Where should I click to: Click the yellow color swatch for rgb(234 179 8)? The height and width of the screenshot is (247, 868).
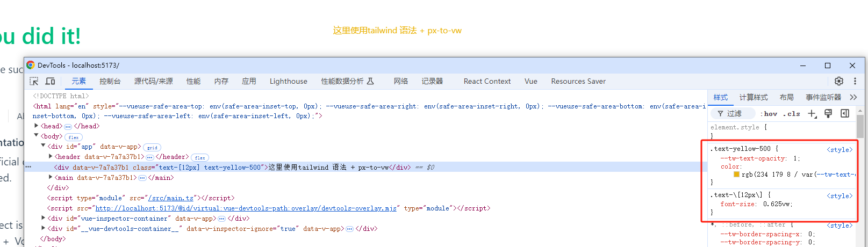coord(736,175)
